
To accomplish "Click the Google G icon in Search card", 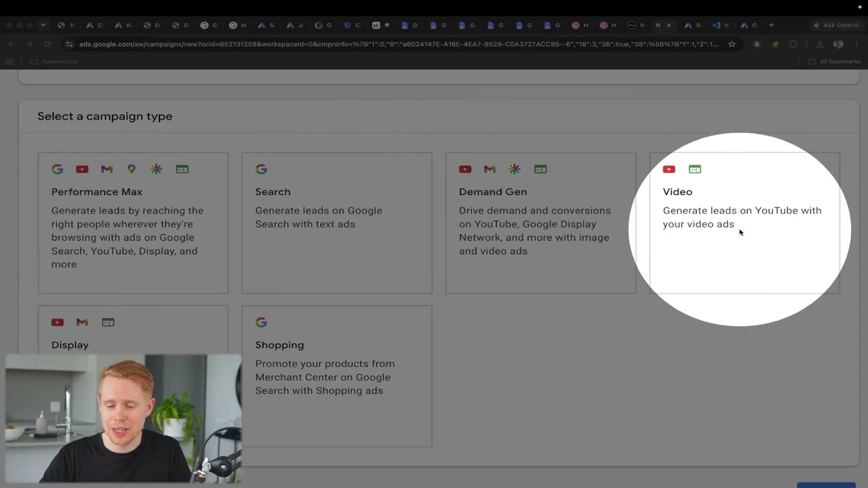I will (261, 169).
